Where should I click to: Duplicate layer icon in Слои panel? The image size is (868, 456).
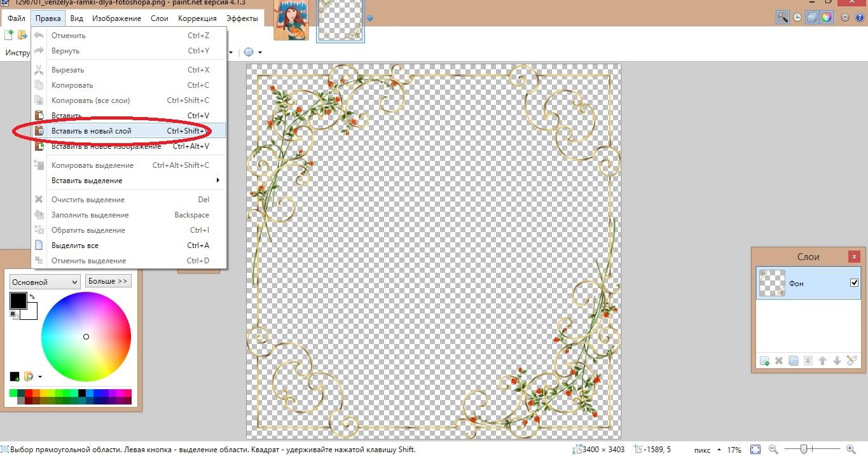click(794, 361)
